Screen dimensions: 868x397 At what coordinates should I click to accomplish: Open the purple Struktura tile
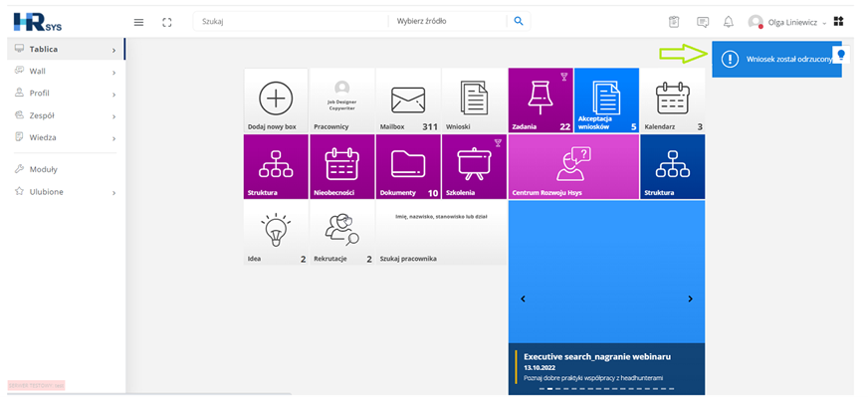pyautogui.click(x=276, y=167)
